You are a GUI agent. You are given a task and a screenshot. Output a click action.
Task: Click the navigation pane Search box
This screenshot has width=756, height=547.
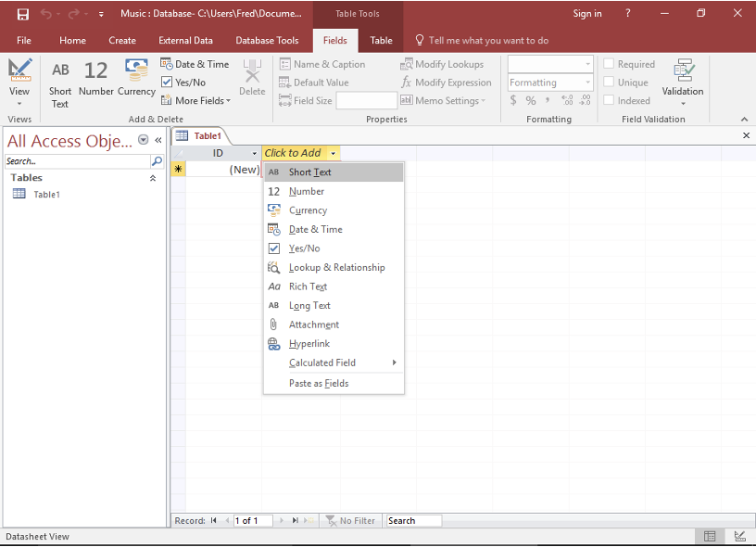(76, 161)
